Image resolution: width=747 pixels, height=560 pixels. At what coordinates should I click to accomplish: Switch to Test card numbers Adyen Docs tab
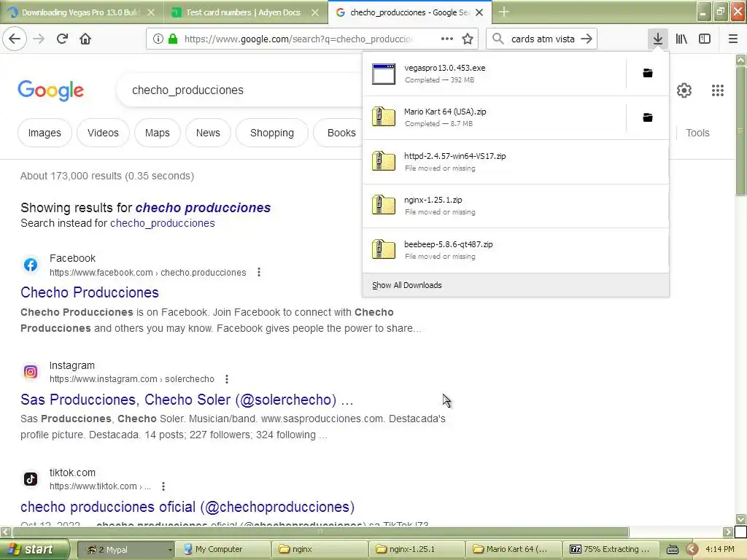coord(245,12)
